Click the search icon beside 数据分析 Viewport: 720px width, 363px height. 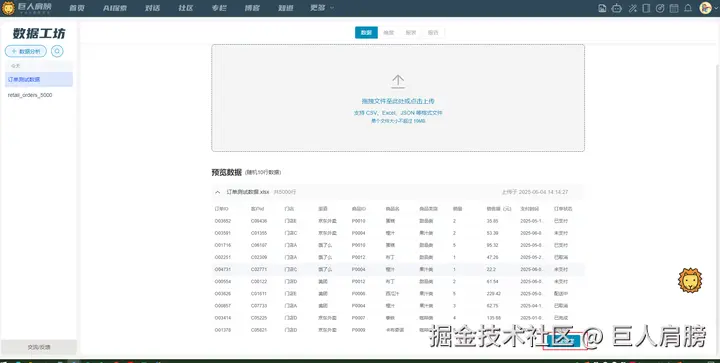57,51
